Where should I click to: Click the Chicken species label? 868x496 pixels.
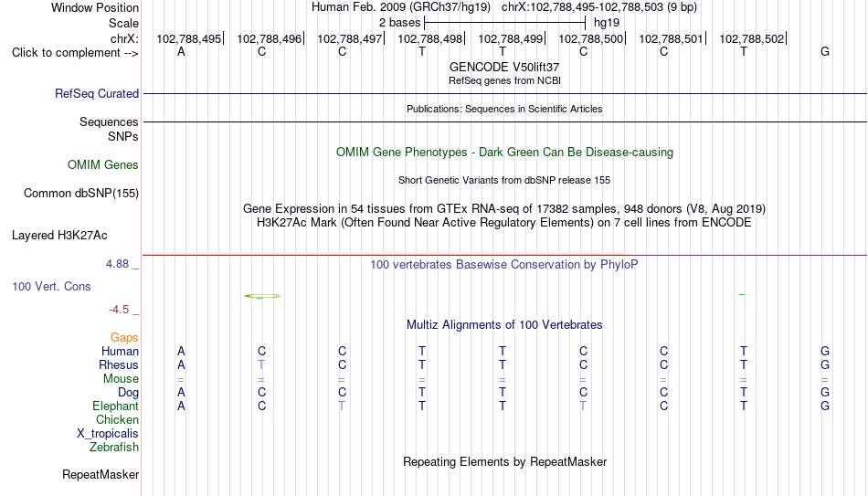click(117, 420)
